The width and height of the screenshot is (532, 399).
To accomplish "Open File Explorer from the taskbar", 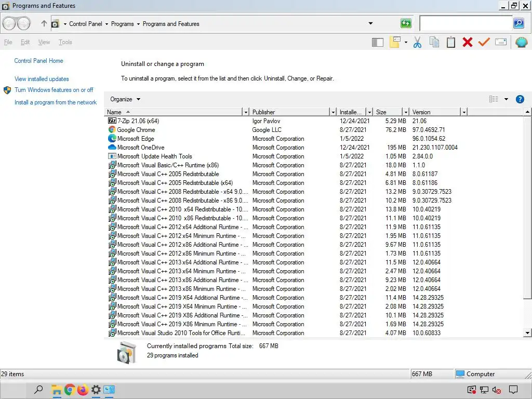I will click(x=56, y=390).
